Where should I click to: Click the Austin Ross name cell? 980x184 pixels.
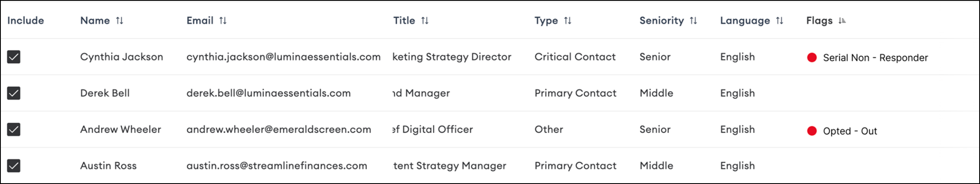[108, 166]
